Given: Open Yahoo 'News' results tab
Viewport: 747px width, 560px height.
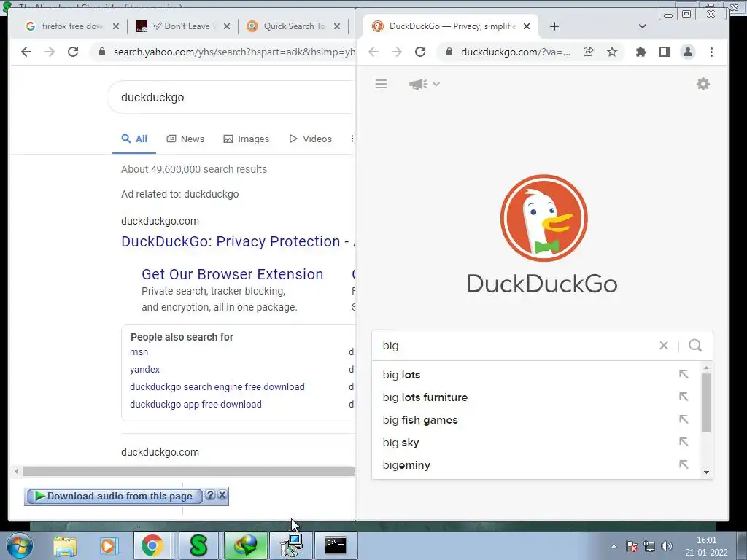Looking at the screenshot, I should [x=185, y=139].
